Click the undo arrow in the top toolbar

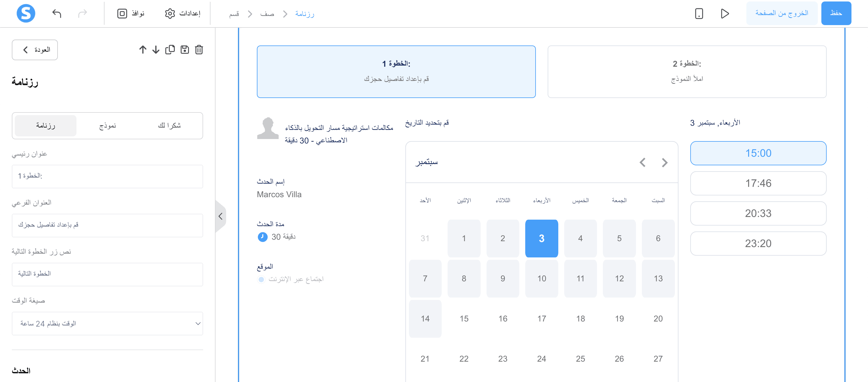pyautogui.click(x=57, y=14)
